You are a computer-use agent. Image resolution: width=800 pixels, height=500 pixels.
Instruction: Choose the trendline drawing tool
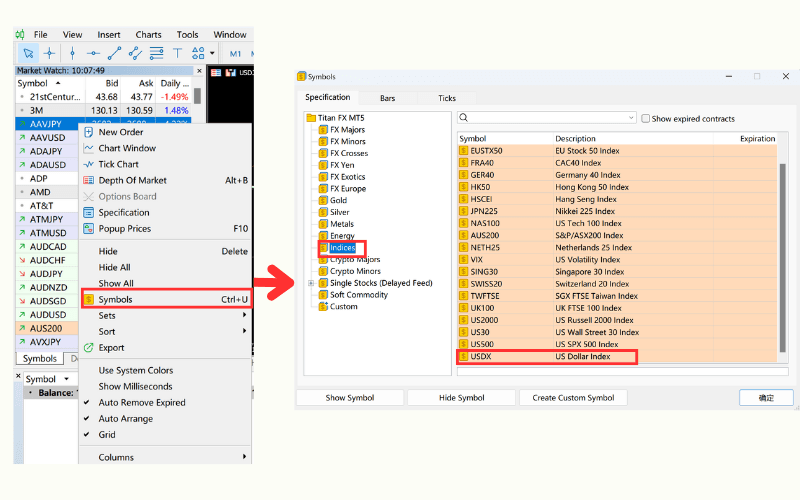114,53
